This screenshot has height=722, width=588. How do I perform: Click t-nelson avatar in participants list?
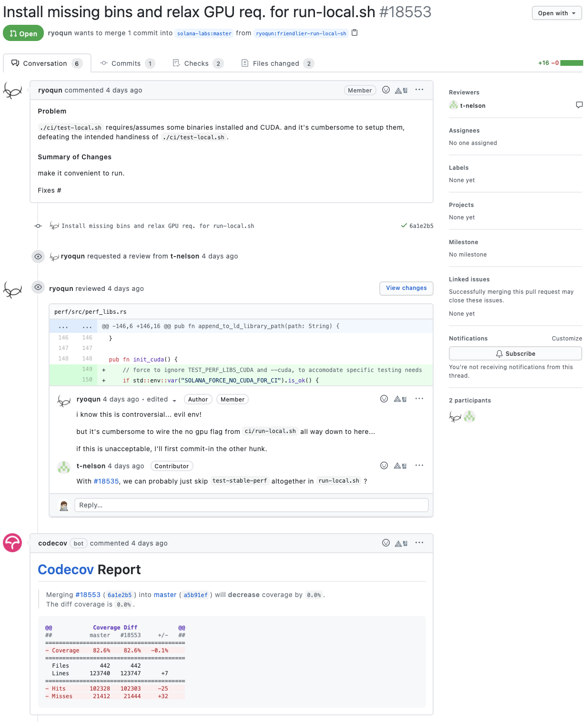[469, 417]
